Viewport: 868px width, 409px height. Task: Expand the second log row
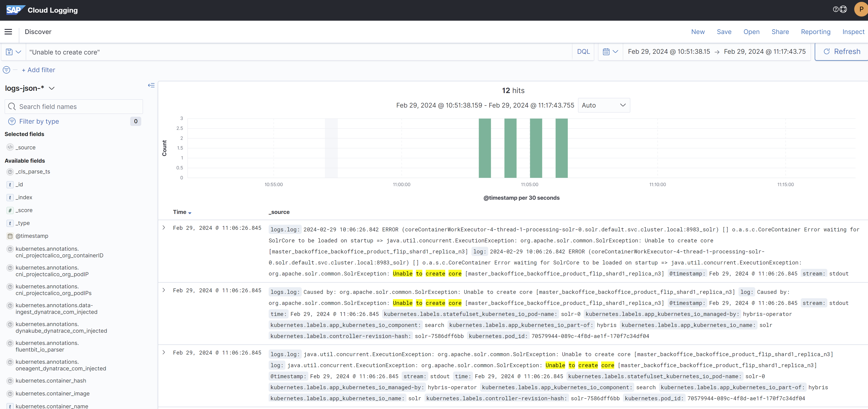click(x=164, y=290)
